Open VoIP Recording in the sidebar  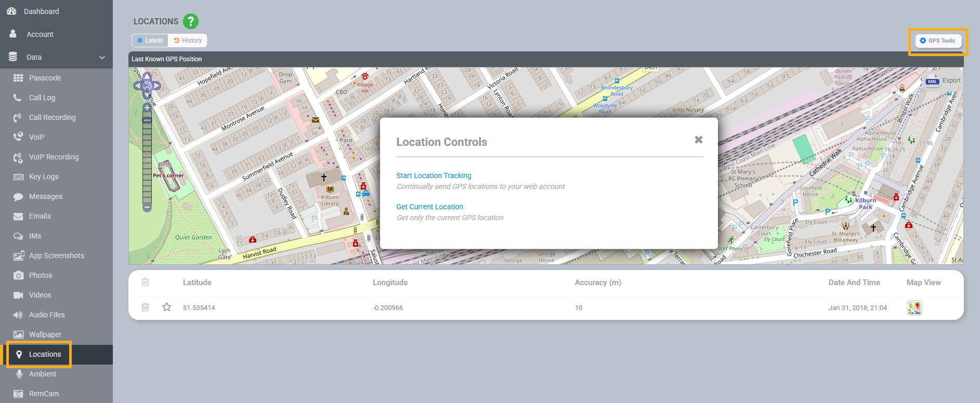[x=54, y=157]
